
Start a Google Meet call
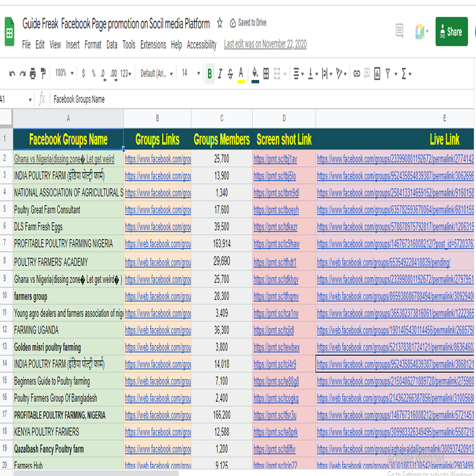[421, 32]
